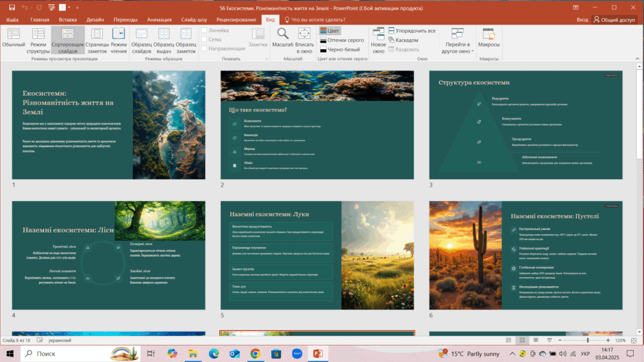
Task: Open Google Chrome from taskbar
Action: [256, 353]
